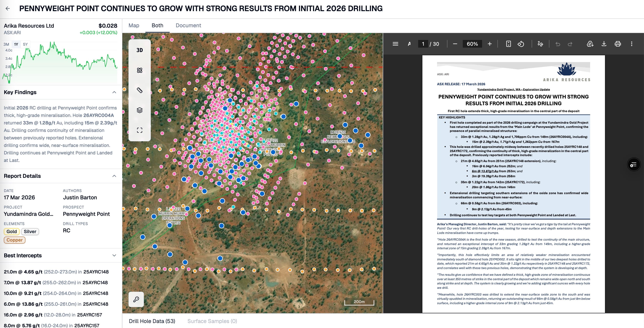Viewport: 644px width, 328px height.
Task: Click the PDF sidebar menu icon
Action: point(395,44)
